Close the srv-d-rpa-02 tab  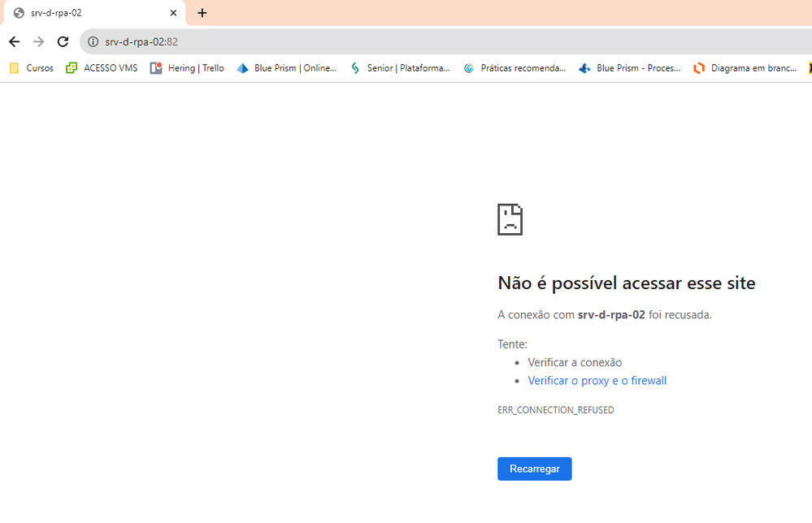(x=173, y=13)
